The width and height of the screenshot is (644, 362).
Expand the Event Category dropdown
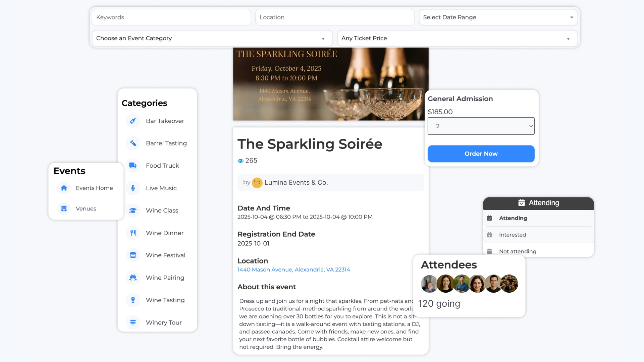tap(212, 39)
